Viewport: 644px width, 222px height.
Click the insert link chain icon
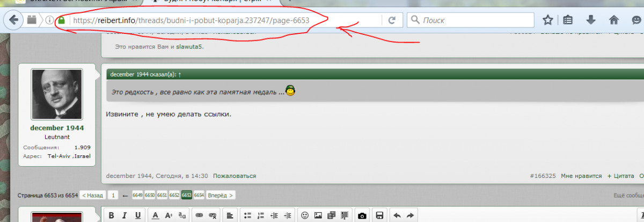pos(199,216)
